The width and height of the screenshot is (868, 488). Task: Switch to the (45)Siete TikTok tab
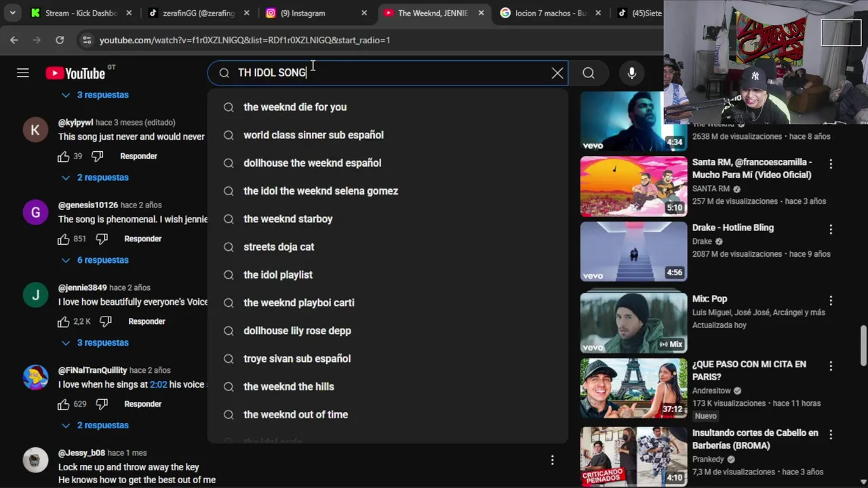(x=637, y=13)
